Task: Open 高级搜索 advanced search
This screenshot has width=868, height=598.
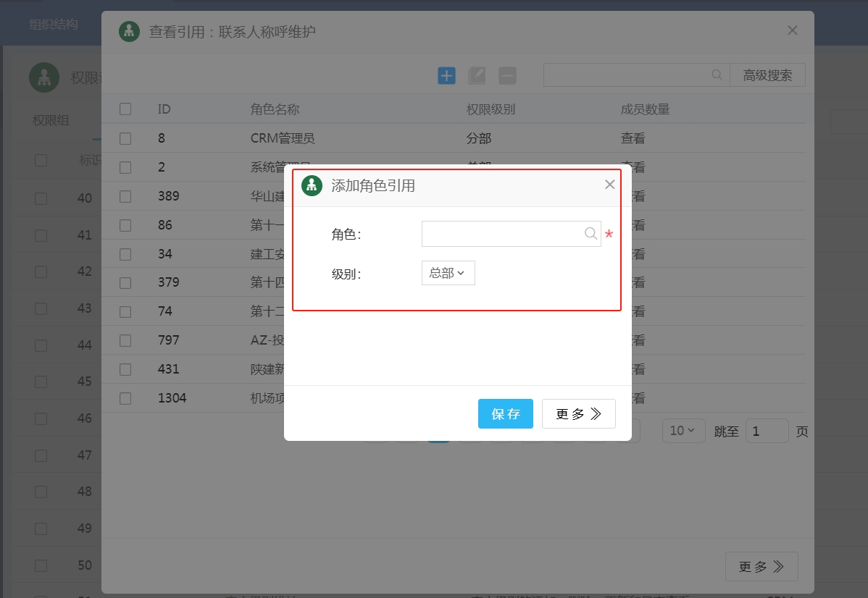Action: point(767,75)
